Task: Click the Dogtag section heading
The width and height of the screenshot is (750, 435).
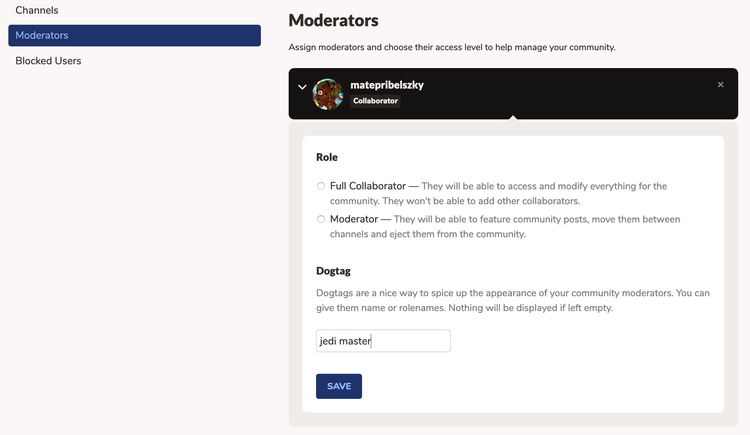Action: point(333,271)
